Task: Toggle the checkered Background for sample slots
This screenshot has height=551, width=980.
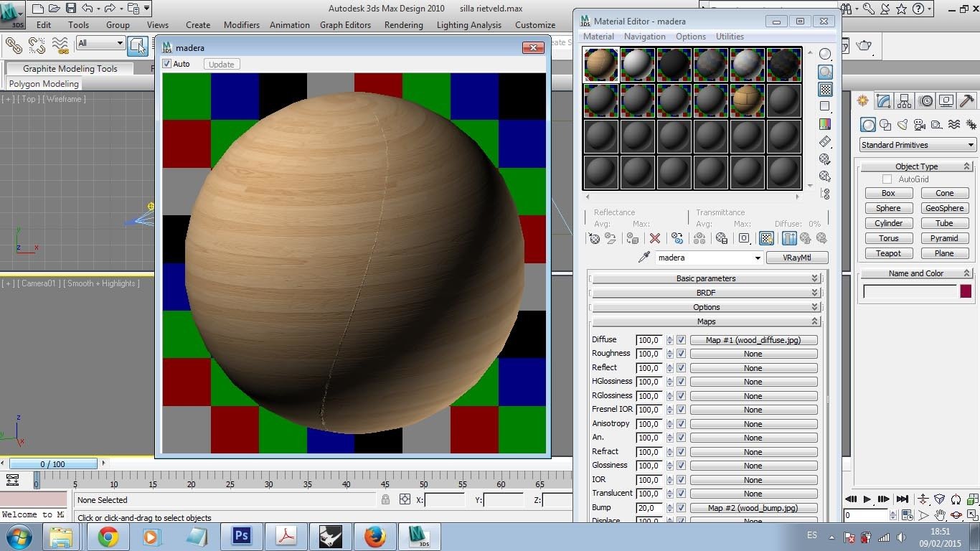Action: tap(825, 90)
